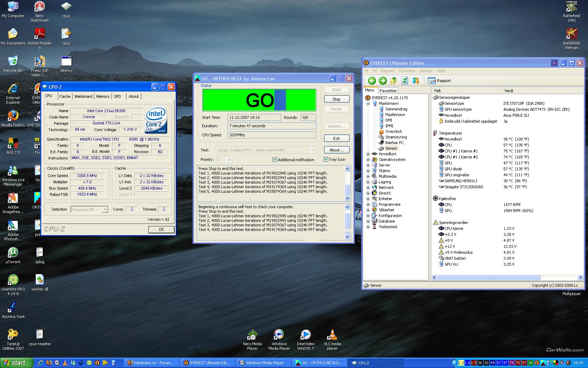Open TuneUp Utilities 2007 icon
This screenshot has width=588, height=368.
pos(13,340)
